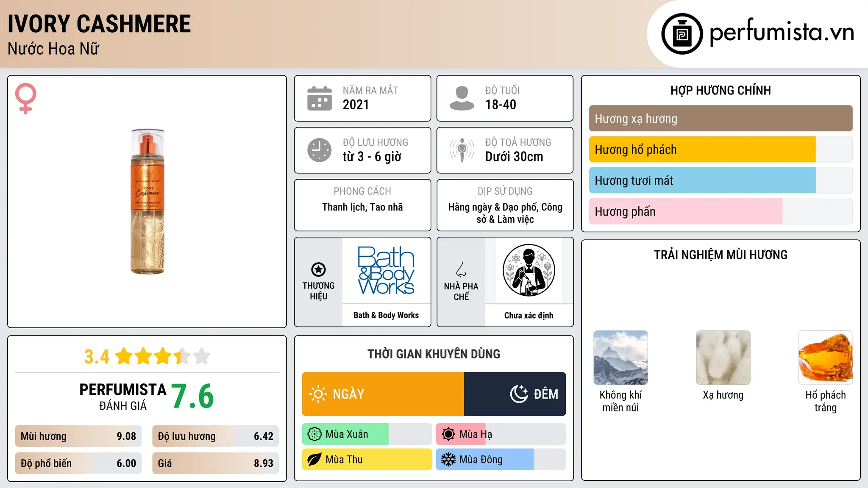Screen dimensions: 868x488
Task: Select the Hương hổ phách accord bar
Action: click(x=721, y=150)
